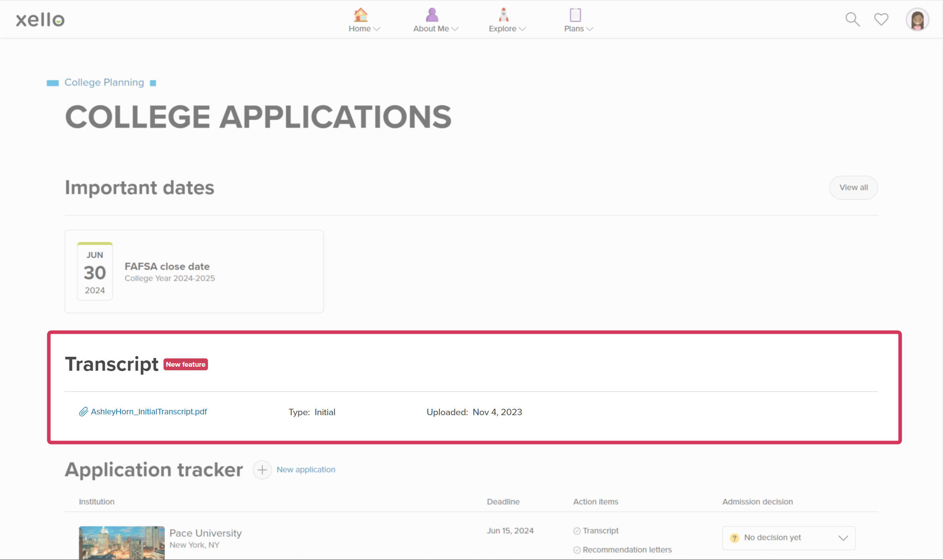Open the Plans menu
The width and height of the screenshot is (943, 560).
(x=574, y=29)
